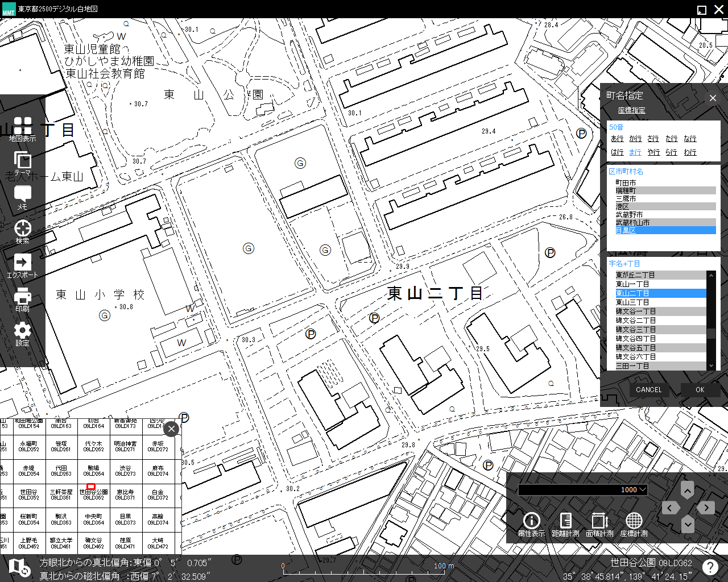Image resolution: width=728 pixels, height=582 pixels.
Task: Dismiss the dialog with CANCEL
Action: point(648,389)
